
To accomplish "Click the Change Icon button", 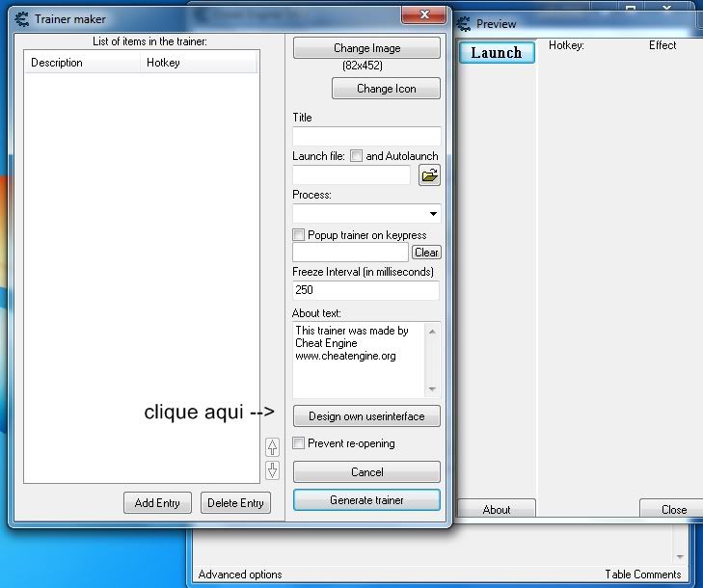I will 386,89.
